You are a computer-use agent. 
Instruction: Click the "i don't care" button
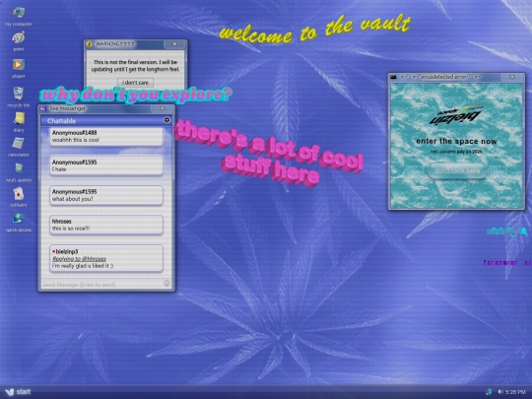[x=135, y=83]
